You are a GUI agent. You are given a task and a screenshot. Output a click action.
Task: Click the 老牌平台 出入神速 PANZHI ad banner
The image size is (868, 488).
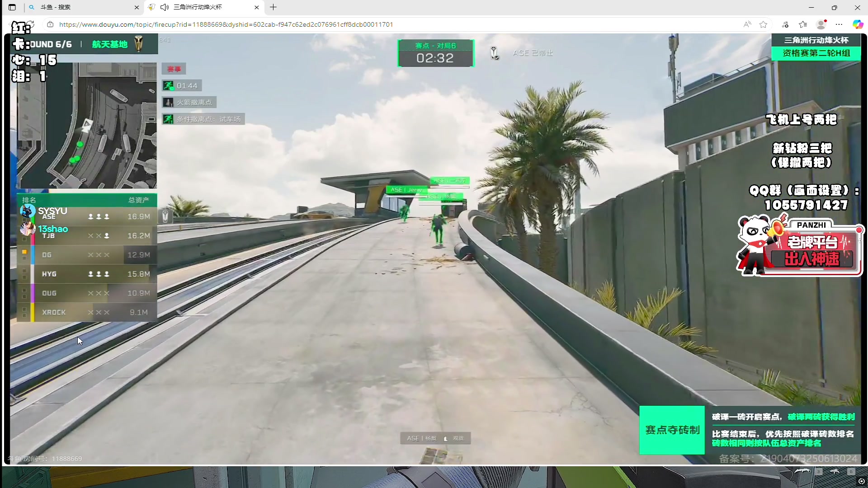point(800,246)
